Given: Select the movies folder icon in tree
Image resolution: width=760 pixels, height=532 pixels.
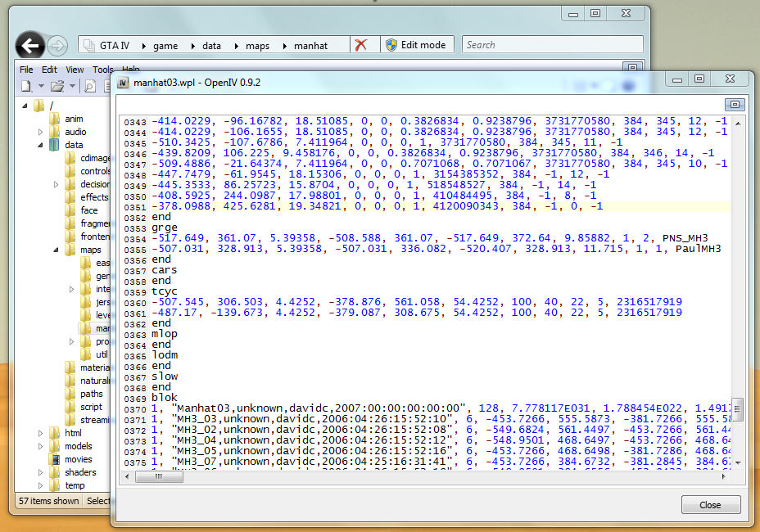Looking at the screenshot, I should click(x=55, y=459).
